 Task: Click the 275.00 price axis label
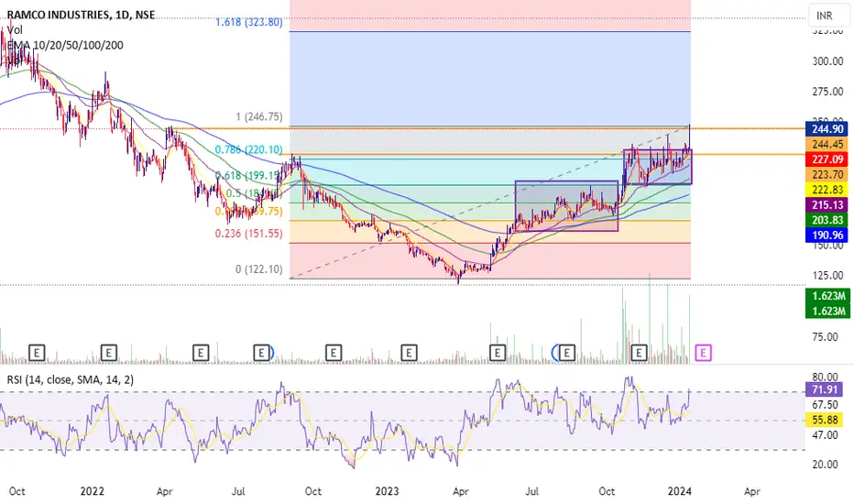tap(827, 92)
